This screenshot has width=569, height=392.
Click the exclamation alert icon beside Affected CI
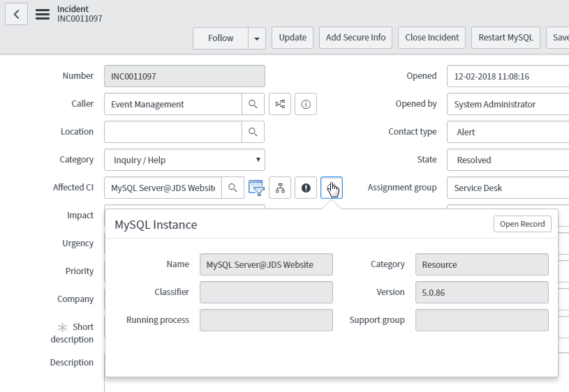click(x=306, y=188)
